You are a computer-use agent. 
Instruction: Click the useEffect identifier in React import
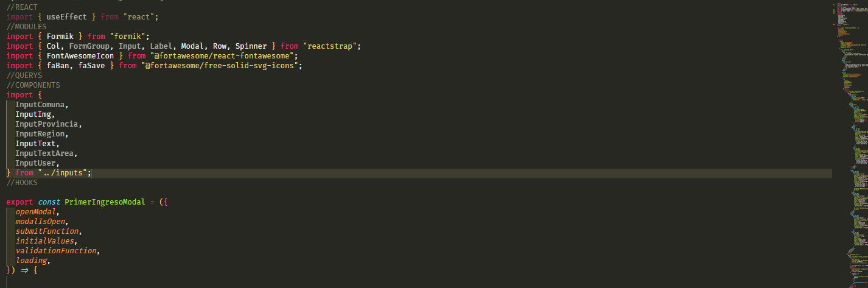click(66, 16)
